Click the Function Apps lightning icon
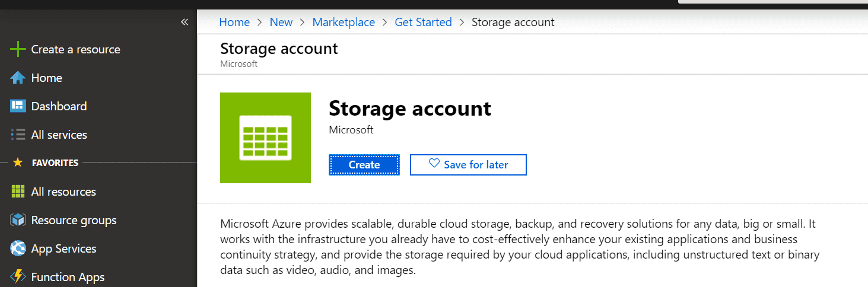The width and height of the screenshot is (868, 287). (x=18, y=277)
